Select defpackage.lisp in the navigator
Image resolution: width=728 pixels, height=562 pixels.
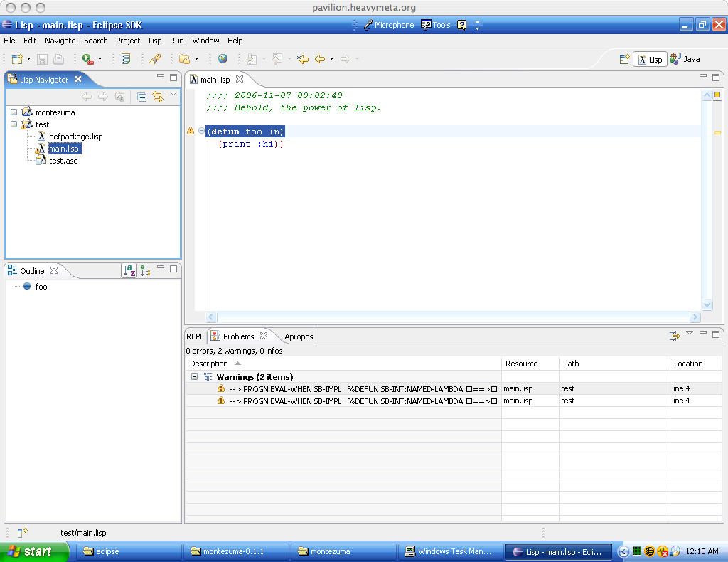(x=75, y=137)
